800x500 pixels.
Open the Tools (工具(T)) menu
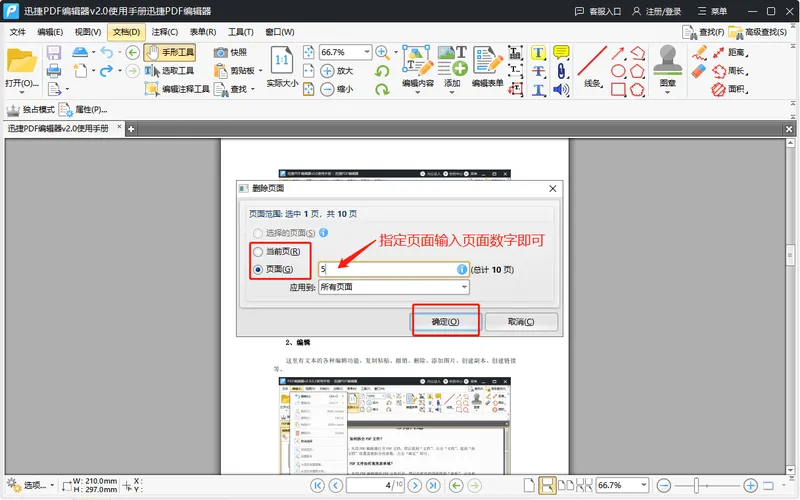[x=240, y=32]
